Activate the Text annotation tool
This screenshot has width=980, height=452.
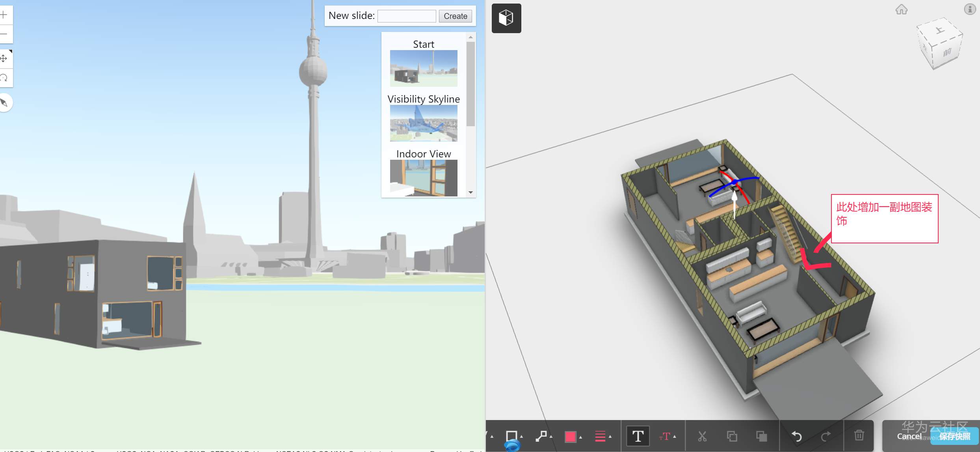[x=638, y=436]
